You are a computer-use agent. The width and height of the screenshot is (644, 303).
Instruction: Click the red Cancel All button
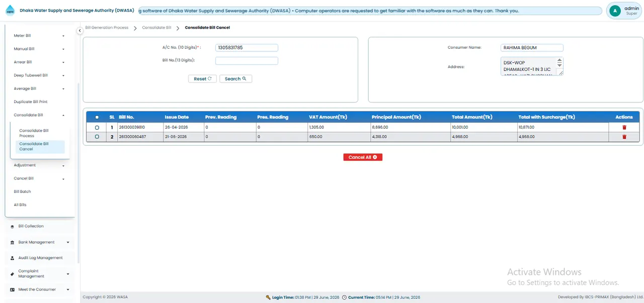point(363,157)
